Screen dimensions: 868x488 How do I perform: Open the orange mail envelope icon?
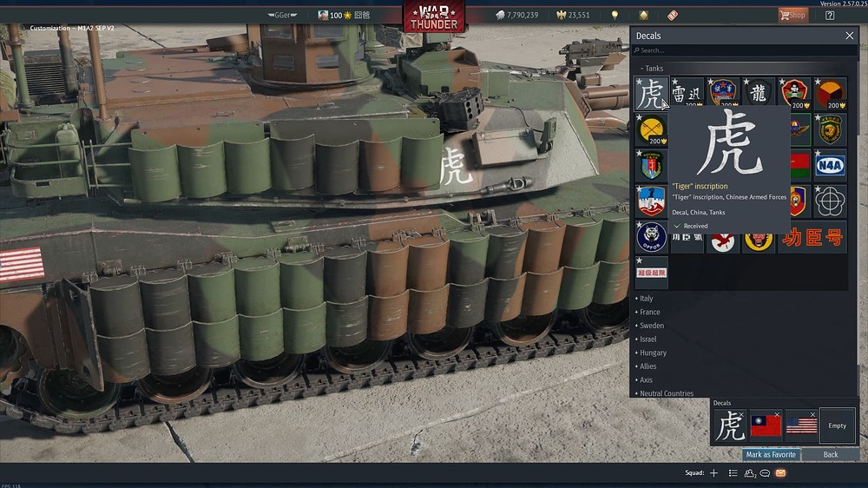tap(780, 473)
